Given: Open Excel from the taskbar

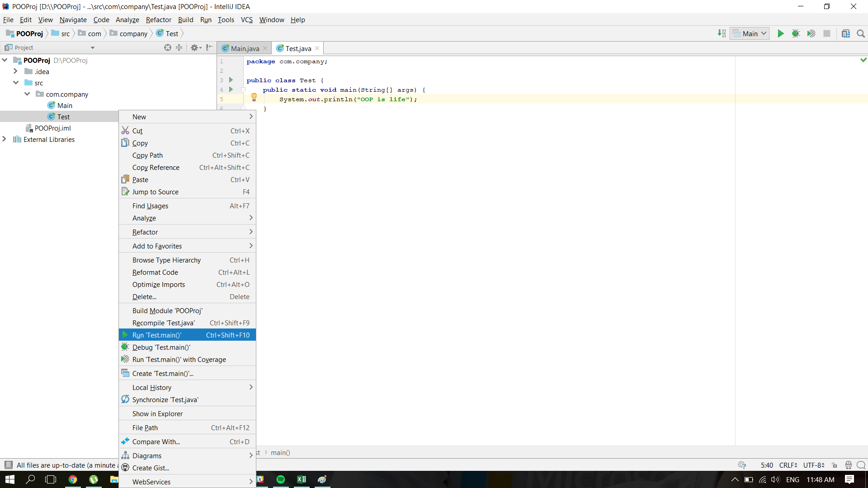Looking at the screenshot, I should [302, 479].
